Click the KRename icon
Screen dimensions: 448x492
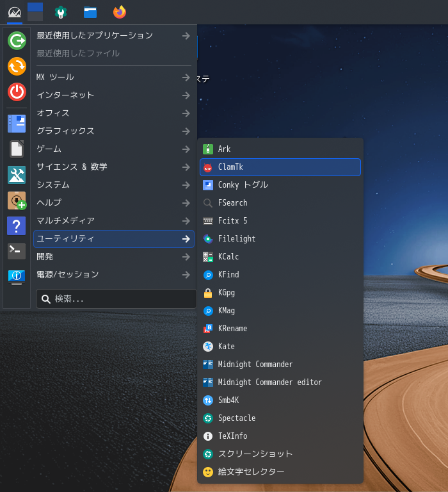click(x=208, y=329)
